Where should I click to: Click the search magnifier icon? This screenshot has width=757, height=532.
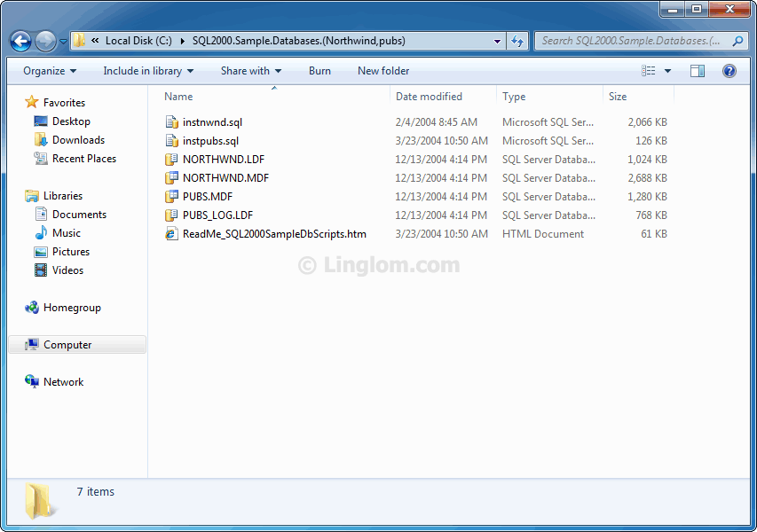pos(737,41)
